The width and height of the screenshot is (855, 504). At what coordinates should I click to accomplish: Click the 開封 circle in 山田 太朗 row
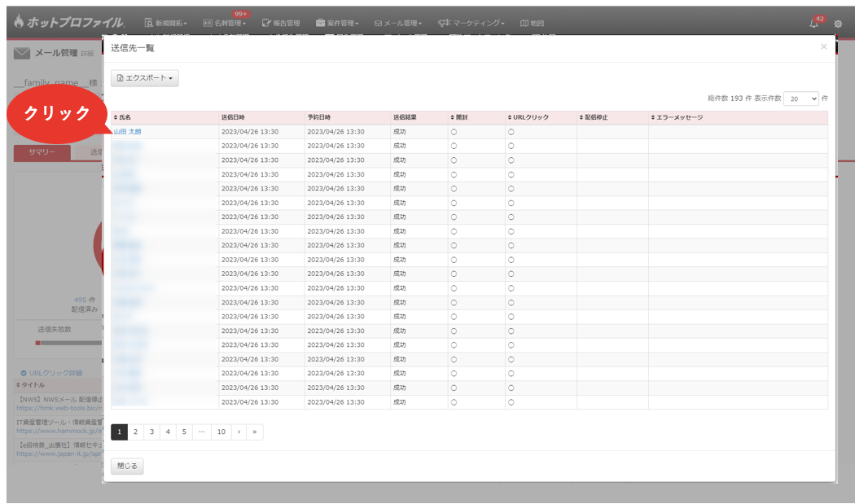(x=454, y=132)
